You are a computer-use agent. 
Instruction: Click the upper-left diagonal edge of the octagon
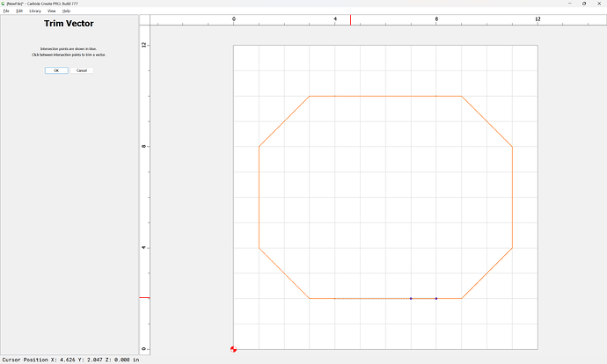click(x=283, y=121)
